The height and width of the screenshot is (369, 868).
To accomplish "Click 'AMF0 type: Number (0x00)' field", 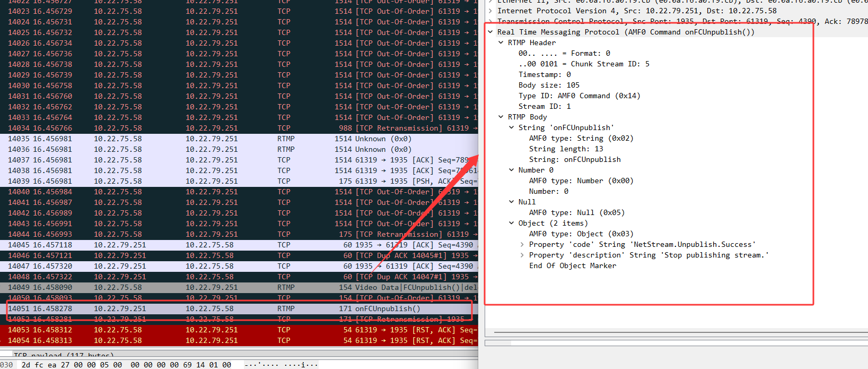I will click(x=581, y=181).
